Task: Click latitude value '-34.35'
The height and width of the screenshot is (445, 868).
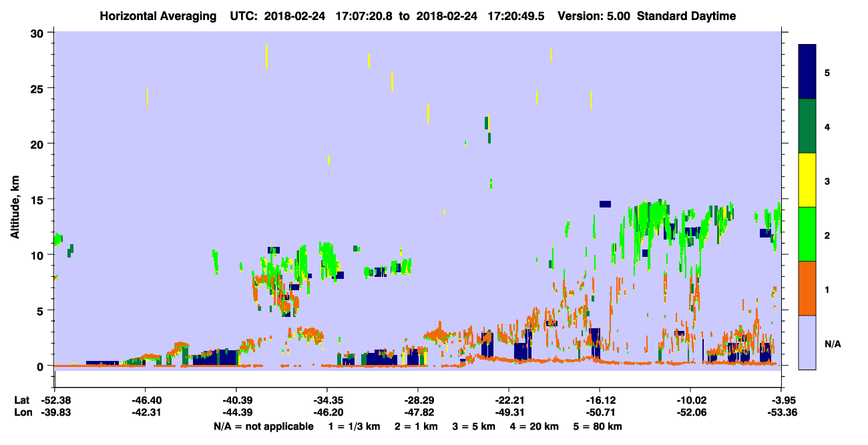Action: [x=327, y=400]
